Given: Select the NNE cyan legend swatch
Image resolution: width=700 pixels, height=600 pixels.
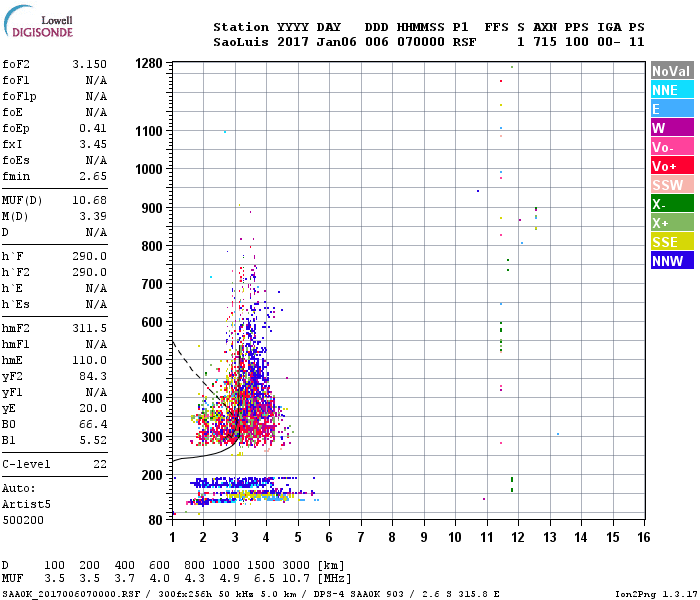Looking at the screenshot, I should [672, 90].
